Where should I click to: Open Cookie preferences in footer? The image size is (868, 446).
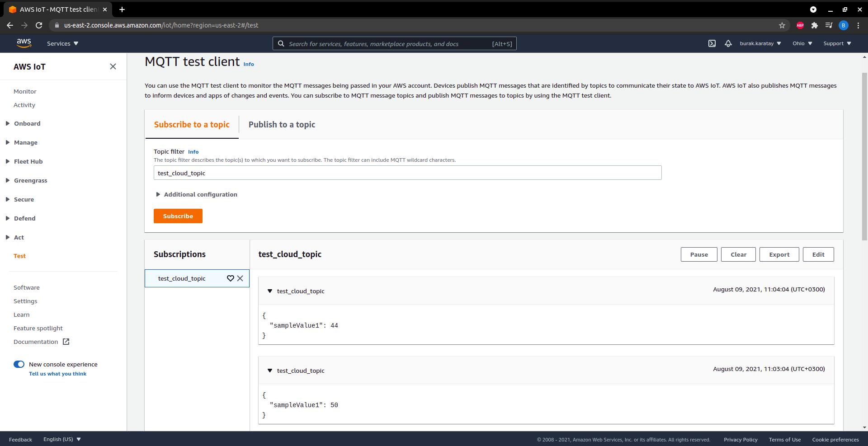(835, 440)
